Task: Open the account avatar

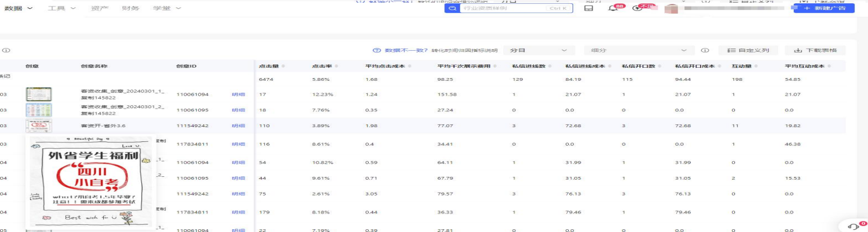Action: 671,9
